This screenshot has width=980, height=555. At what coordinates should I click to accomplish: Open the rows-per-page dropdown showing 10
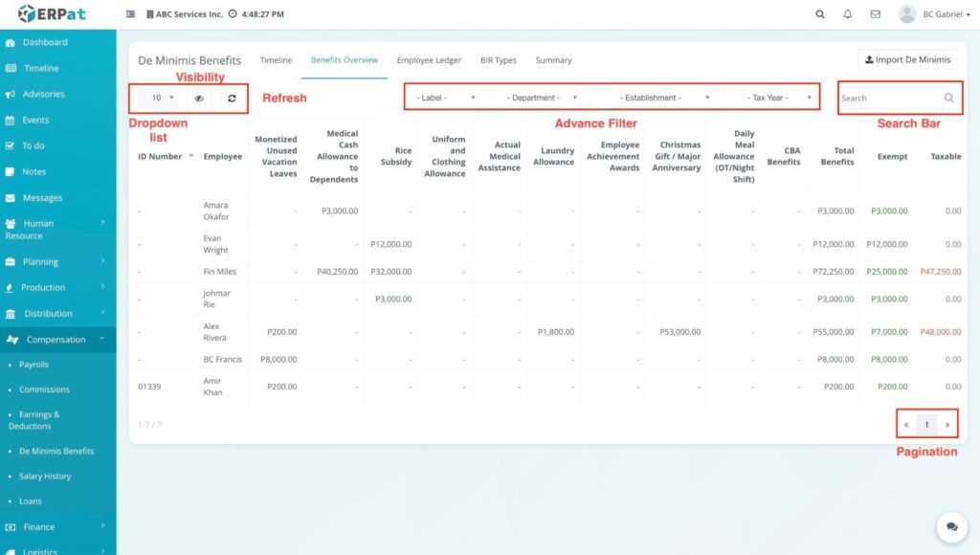tap(162, 98)
